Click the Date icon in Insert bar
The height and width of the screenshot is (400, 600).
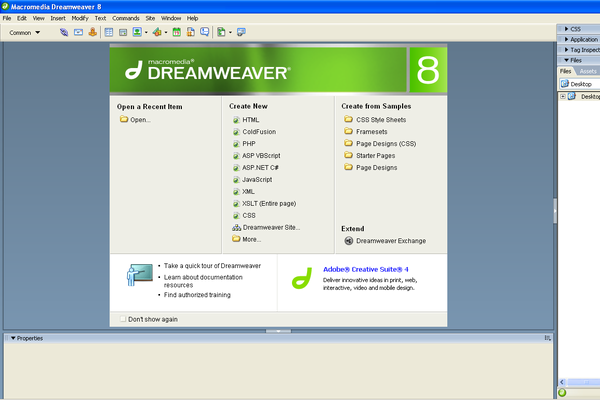point(177,32)
